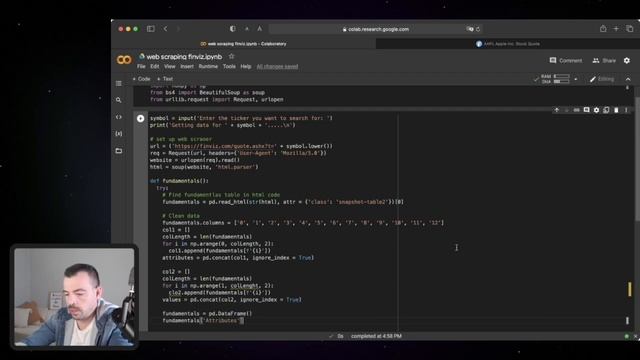Image resolution: width=640 pixels, height=360 pixels.
Task: Mirror cell in tab icon
Action: click(x=606, y=110)
